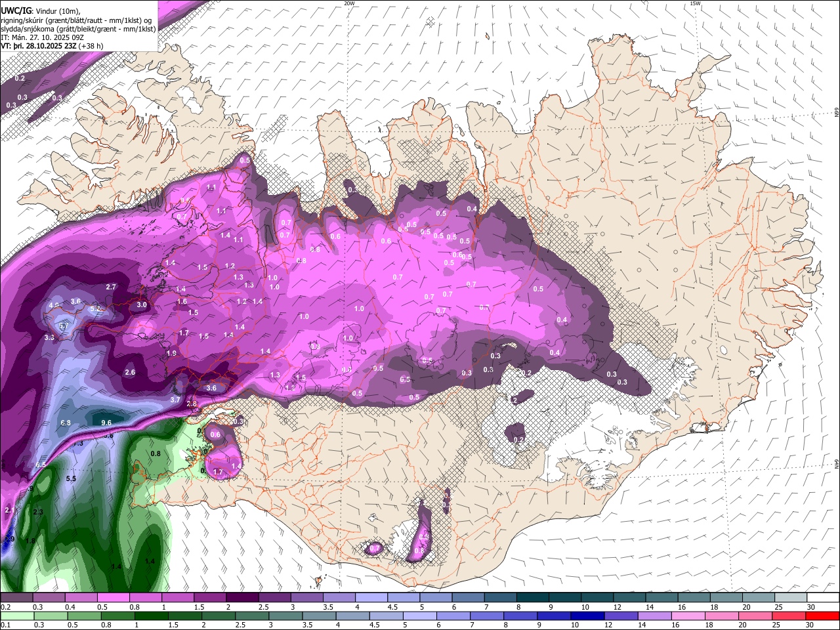Image resolution: width=840 pixels, height=630 pixels.
Task: Click the "15W" longitude label
Action: pyautogui.click(x=696, y=3)
